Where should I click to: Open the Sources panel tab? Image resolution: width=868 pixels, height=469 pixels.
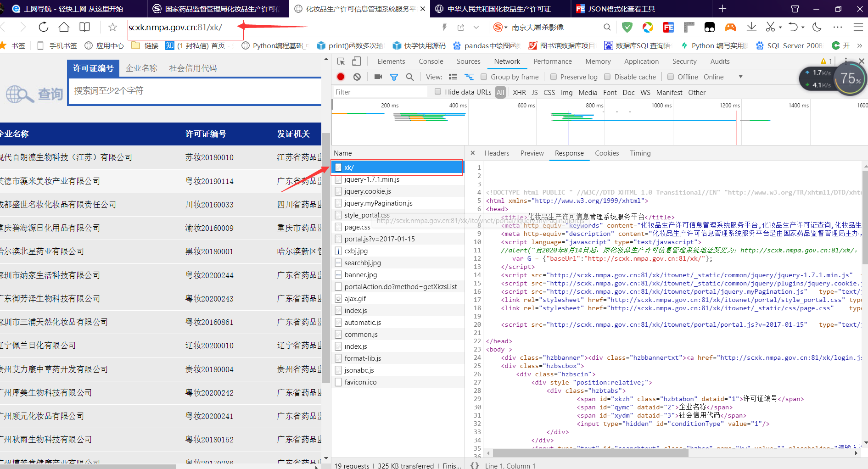pyautogui.click(x=468, y=61)
